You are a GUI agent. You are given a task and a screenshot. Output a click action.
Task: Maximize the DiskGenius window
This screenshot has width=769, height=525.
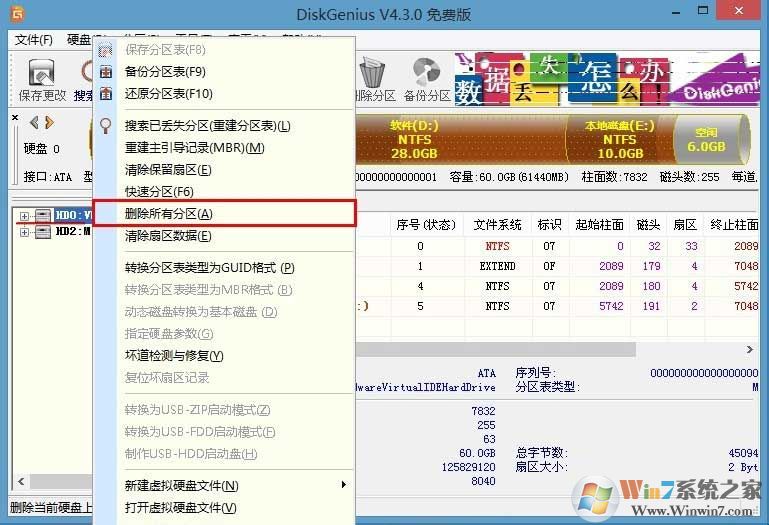(x=703, y=10)
